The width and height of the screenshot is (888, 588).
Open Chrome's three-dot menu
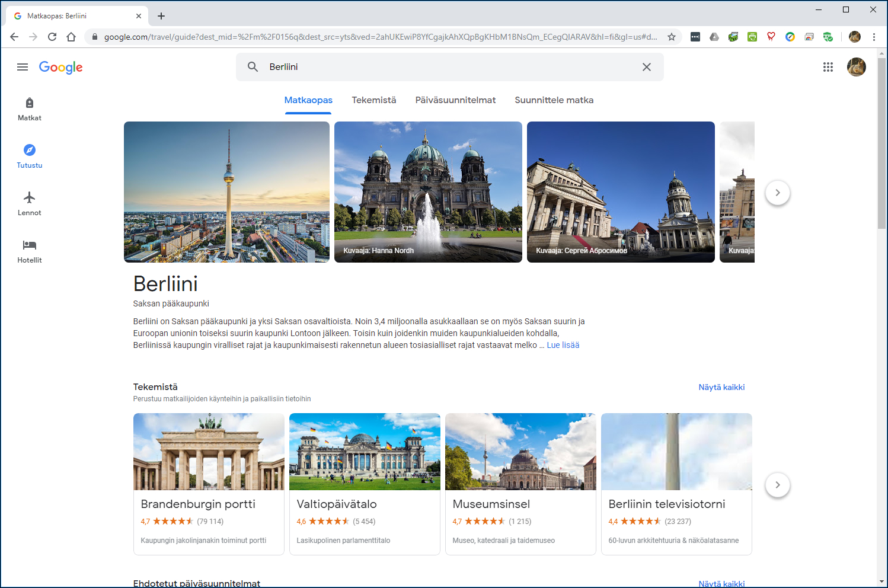[x=874, y=36]
